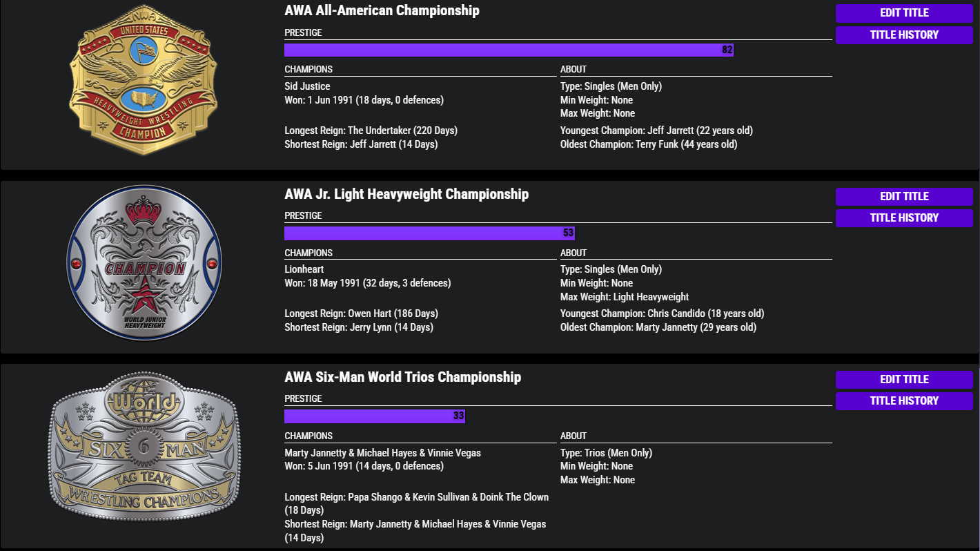Click the All-American prestige bar at 82

(x=509, y=50)
